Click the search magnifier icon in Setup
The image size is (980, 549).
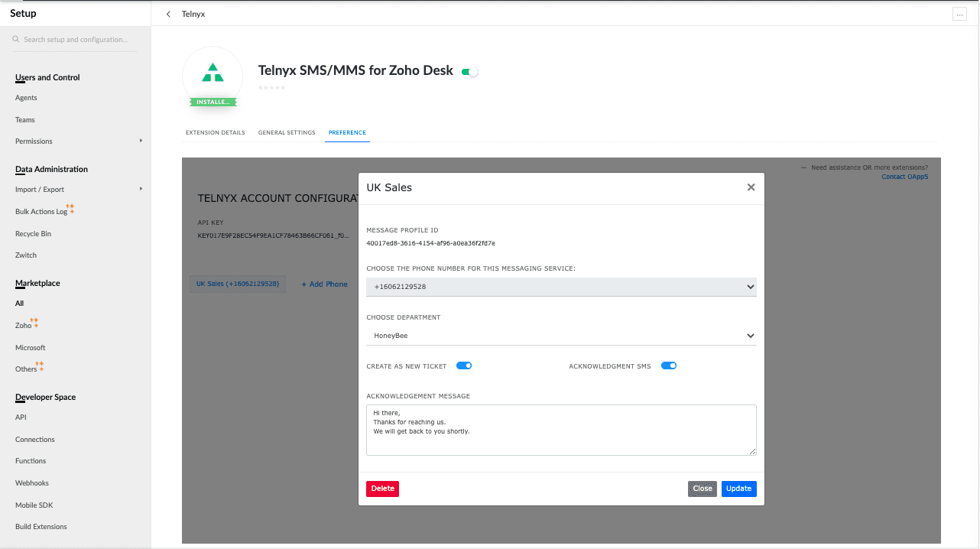point(16,39)
